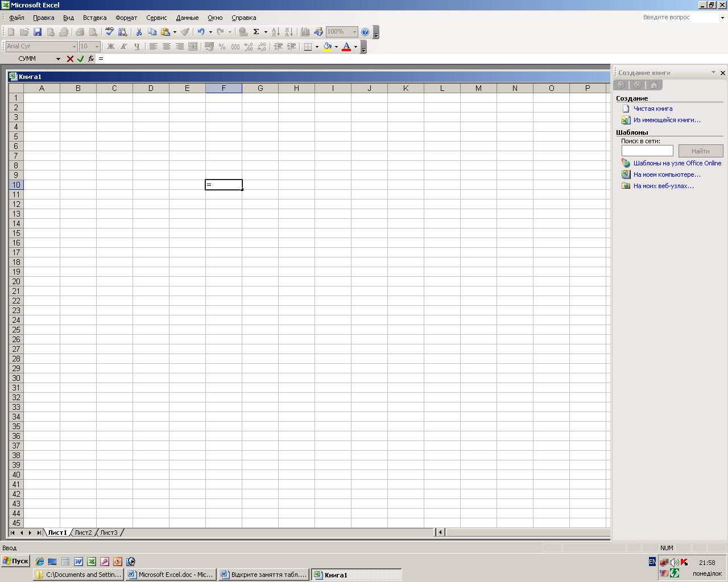Open the font color palette arrow

tap(355, 47)
